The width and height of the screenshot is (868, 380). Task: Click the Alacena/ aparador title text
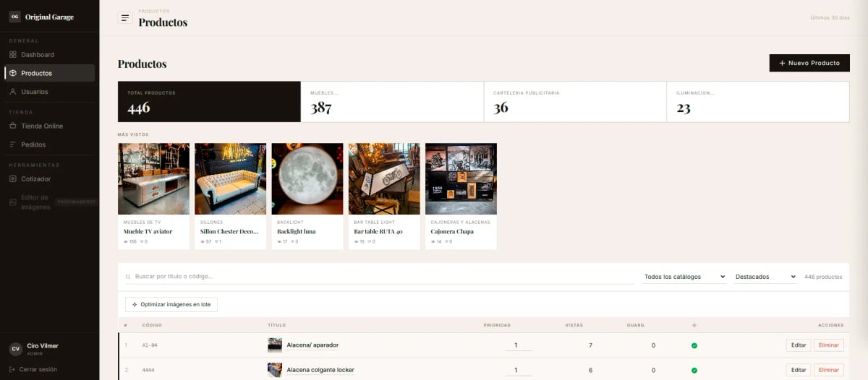[312, 345]
